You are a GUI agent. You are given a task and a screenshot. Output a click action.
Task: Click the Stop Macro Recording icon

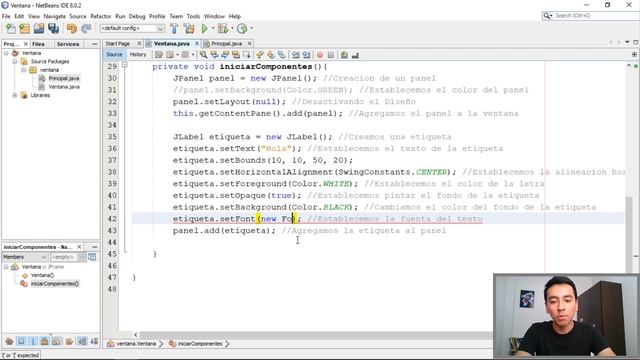click(x=331, y=55)
